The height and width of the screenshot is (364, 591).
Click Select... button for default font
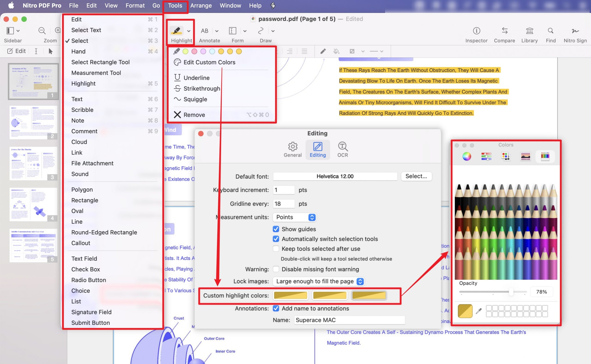tap(416, 176)
